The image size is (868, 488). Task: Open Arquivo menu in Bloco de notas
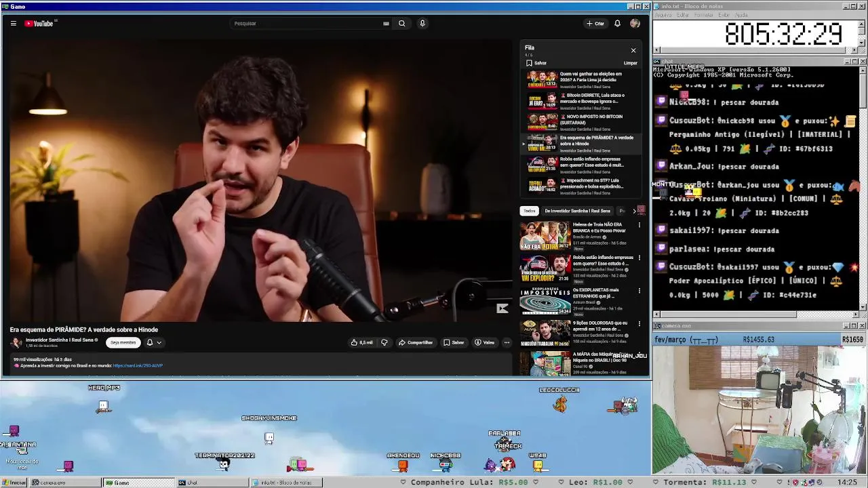pos(663,15)
